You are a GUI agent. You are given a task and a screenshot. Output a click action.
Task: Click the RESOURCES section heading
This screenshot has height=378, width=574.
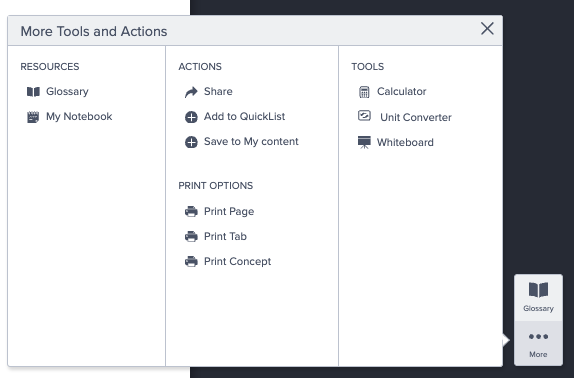[x=50, y=67]
